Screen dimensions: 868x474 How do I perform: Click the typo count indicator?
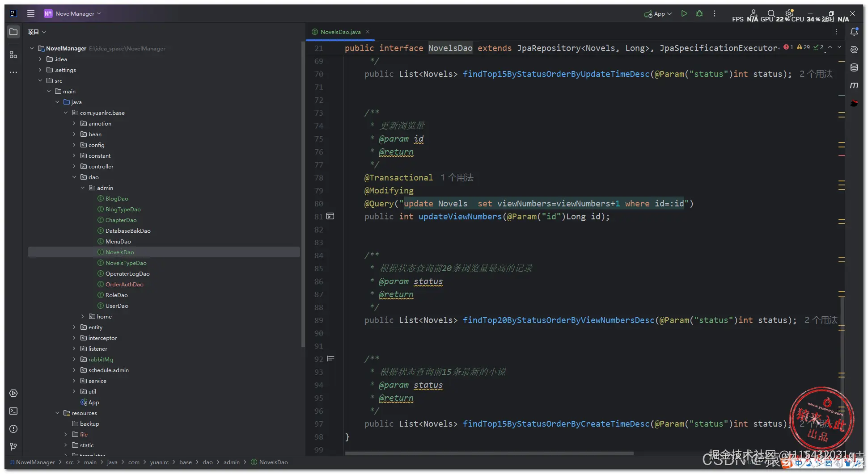tap(818, 47)
